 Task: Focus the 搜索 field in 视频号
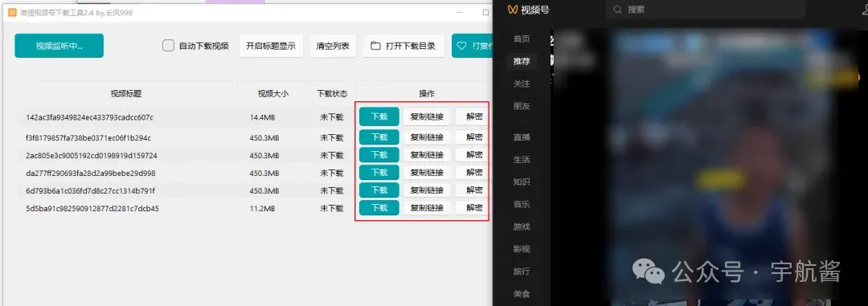coord(706,10)
